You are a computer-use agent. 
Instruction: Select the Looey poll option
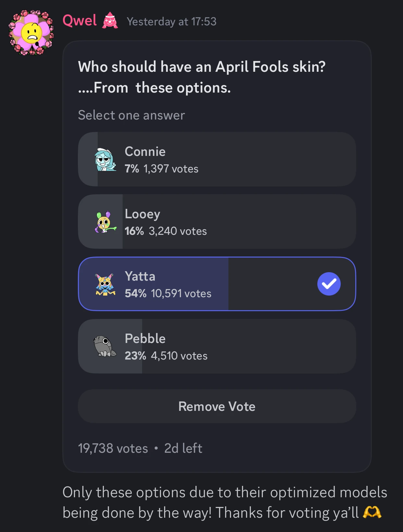click(217, 222)
